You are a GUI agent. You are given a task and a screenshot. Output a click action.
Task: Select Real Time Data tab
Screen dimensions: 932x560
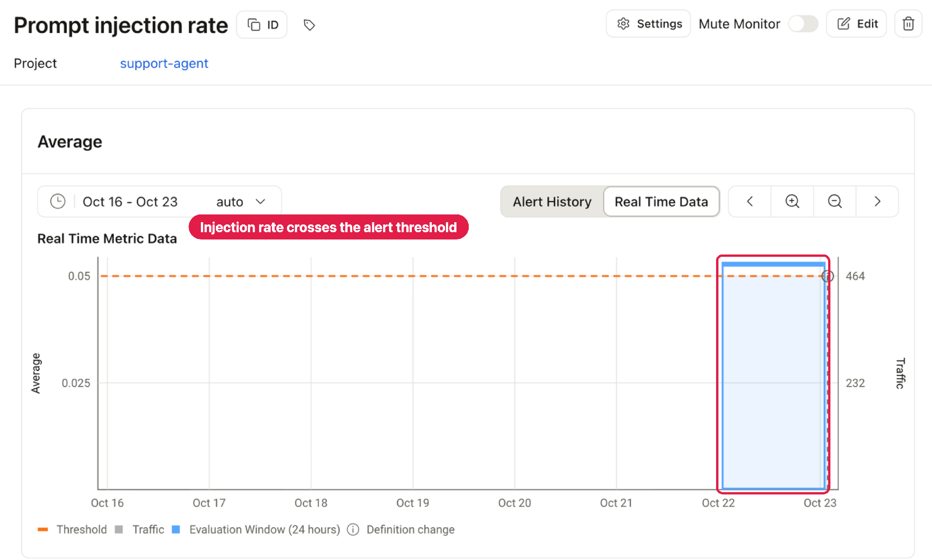(661, 202)
